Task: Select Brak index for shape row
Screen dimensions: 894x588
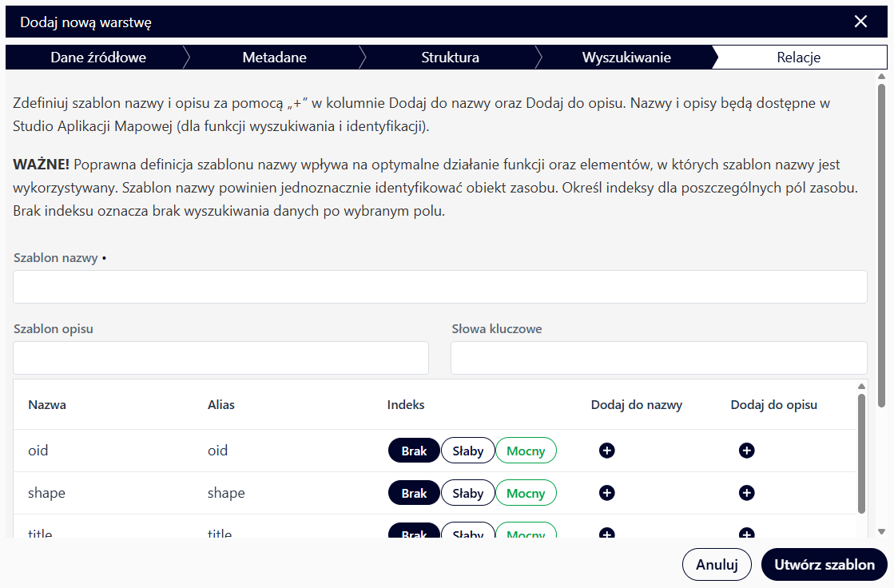Action: (414, 493)
